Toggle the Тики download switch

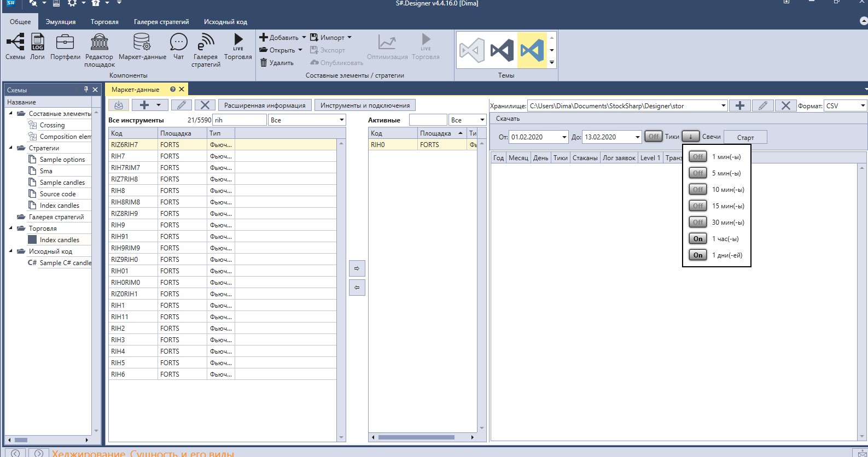pos(653,137)
